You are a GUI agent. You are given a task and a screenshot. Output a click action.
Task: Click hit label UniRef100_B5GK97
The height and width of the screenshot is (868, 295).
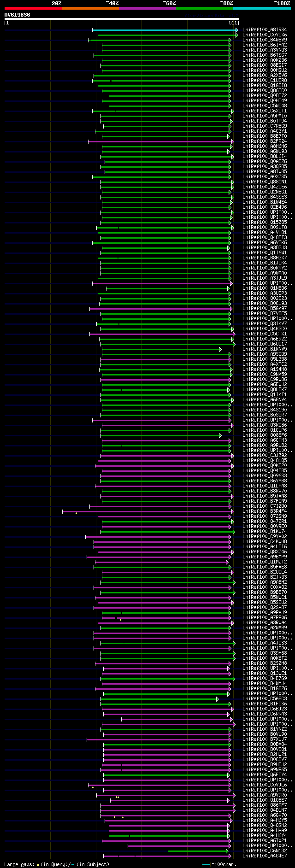[x=265, y=309]
